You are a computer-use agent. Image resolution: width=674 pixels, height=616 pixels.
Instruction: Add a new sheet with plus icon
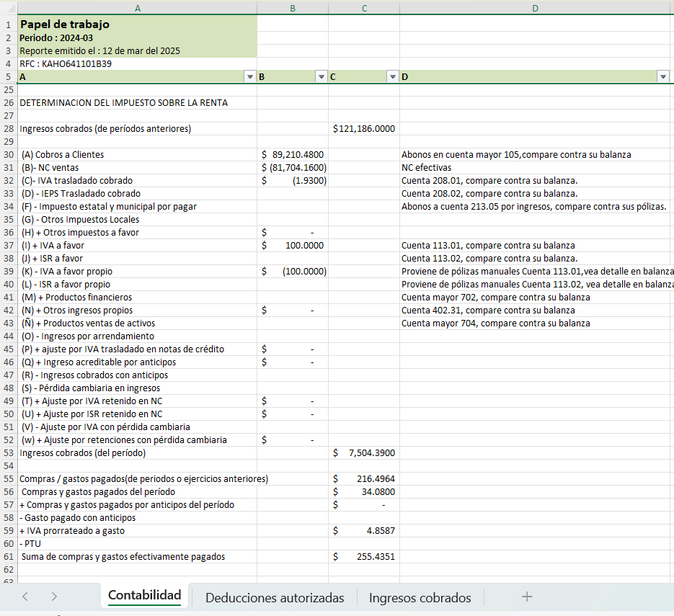tap(527, 597)
